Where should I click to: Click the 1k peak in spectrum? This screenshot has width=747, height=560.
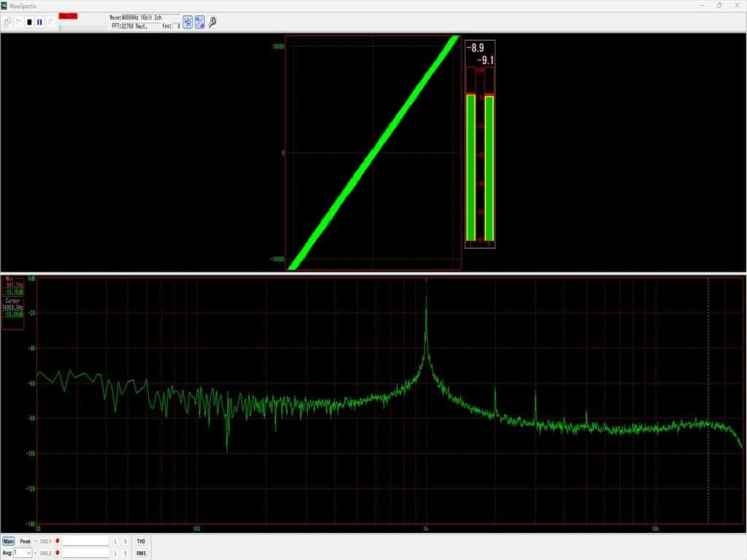(x=426, y=299)
